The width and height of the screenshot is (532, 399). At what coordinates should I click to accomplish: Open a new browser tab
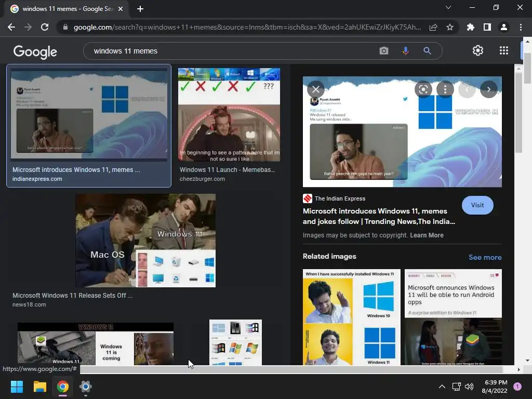pyautogui.click(x=140, y=9)
